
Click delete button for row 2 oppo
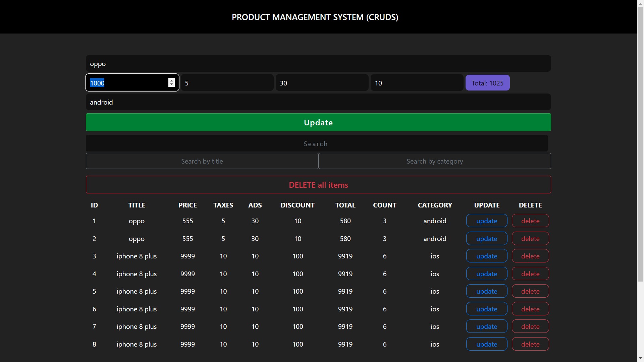point(530,239)
